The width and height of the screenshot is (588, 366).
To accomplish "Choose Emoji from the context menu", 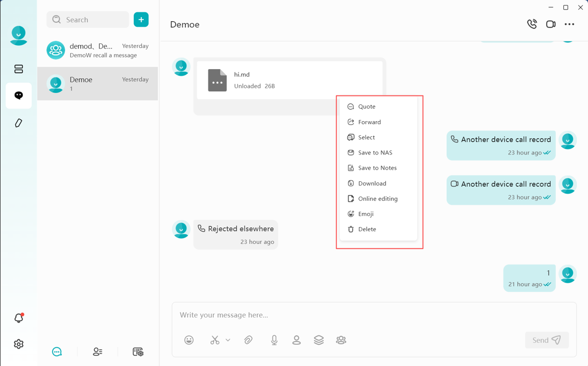I will coord(378,214).
